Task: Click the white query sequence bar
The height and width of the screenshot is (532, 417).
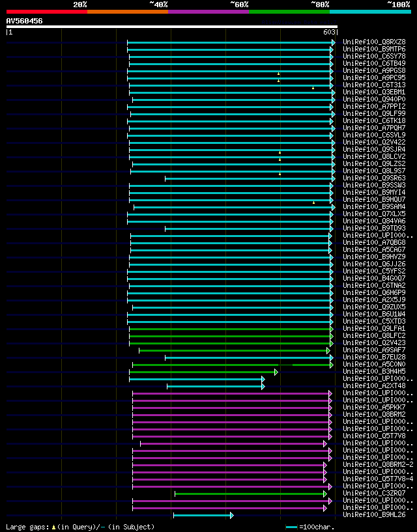Action: (x=172, y=27)
